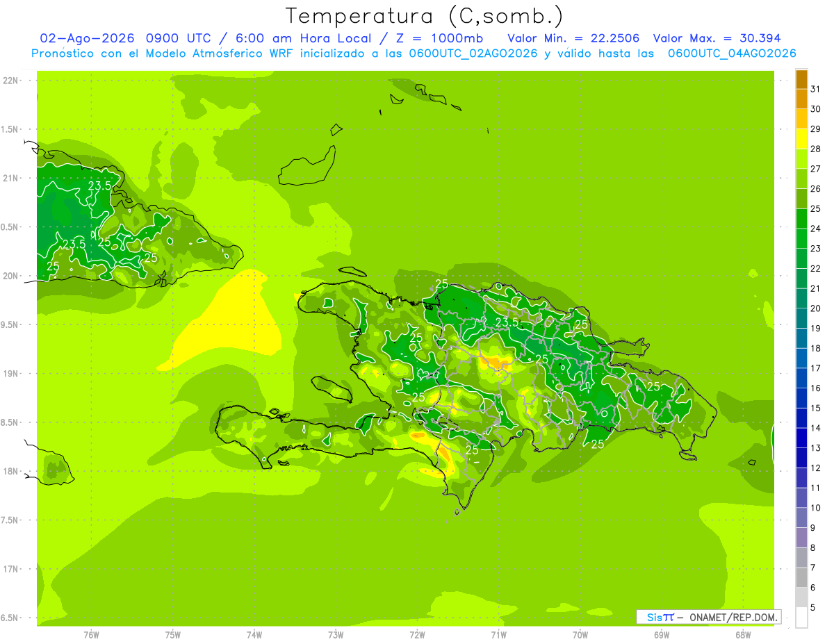Click the gray swatch at level 6
Image resolution: width=834 pixels, height=644 pixels.
point(801,577)
